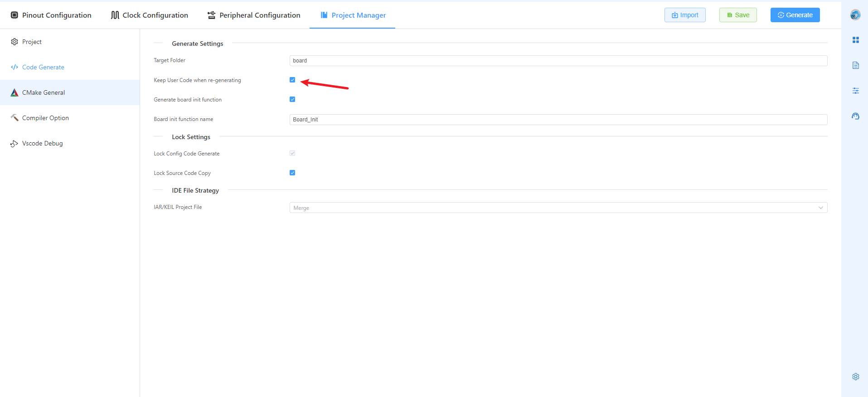Image resolution: width=868 pixels, height=397 pixels.
Task: Open the customer support headset icon
Action: click(855, 116)
